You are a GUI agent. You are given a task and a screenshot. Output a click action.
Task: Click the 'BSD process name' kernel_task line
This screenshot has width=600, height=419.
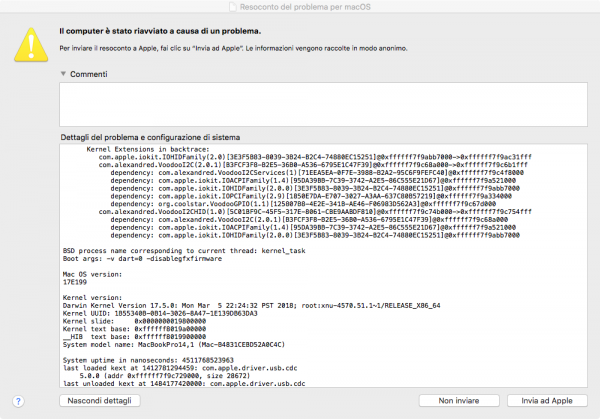(184, 251)
